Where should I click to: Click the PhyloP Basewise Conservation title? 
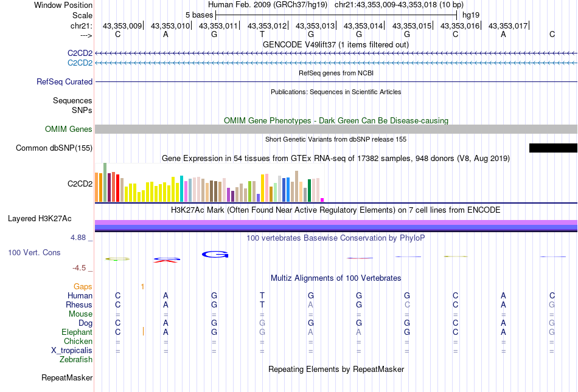pos(336,238)
